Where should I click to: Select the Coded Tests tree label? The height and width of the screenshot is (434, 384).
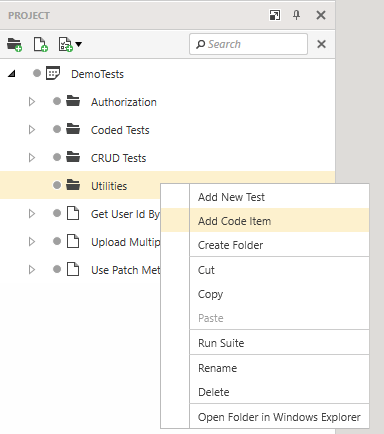tap(120, 130)
